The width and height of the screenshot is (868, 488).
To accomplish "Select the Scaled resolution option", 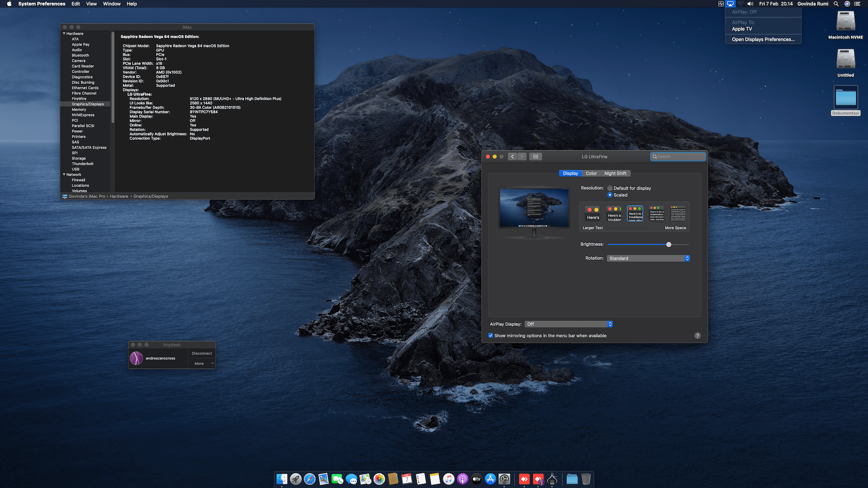I will pos(610,195).
